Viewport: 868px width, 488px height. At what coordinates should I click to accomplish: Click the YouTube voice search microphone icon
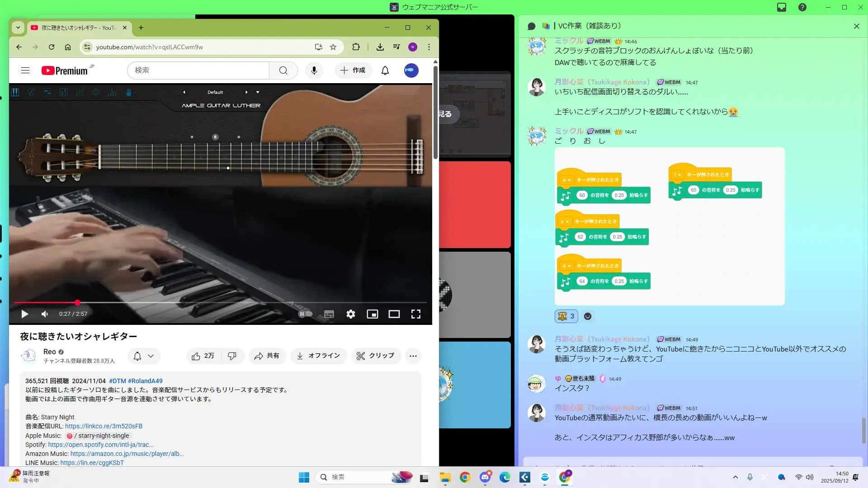pyautogui.click(x=314, y=70)
